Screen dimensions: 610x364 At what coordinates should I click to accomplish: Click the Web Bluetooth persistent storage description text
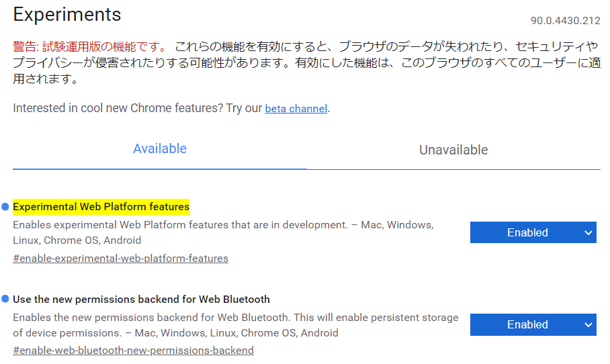coord(235,318)
